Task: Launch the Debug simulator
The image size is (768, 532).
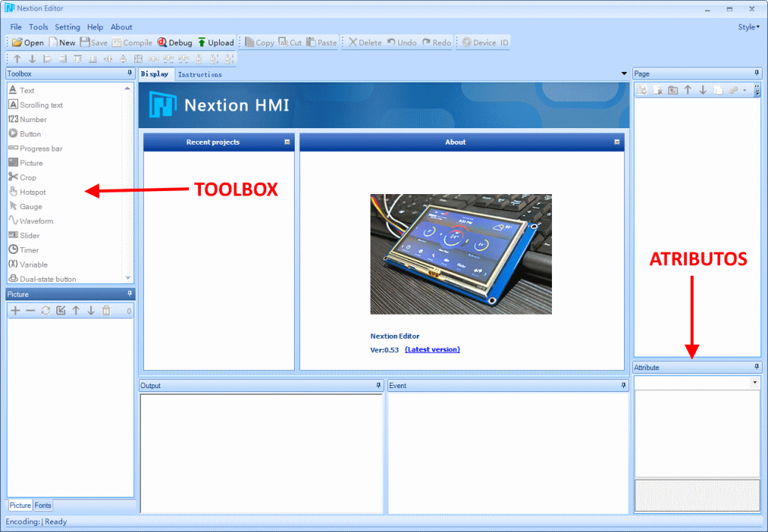Action: coord(175,43)
